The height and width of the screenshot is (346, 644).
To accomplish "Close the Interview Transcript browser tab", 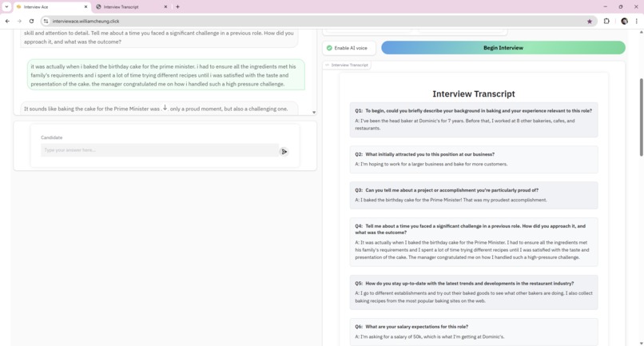I will coord(165,6).
